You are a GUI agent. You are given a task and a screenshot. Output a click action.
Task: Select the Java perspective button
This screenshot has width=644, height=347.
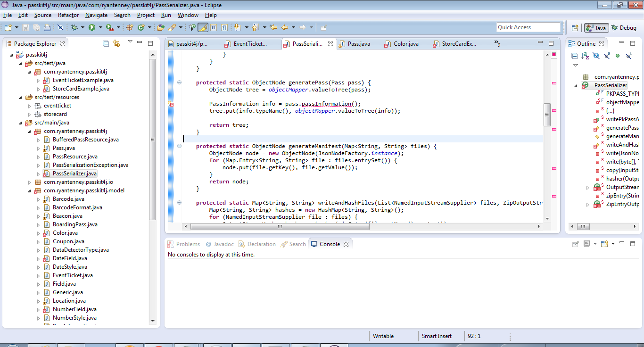596,28
